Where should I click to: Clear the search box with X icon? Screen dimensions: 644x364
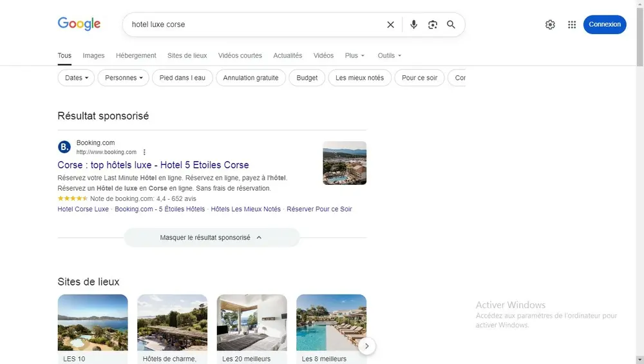(390, 24)
